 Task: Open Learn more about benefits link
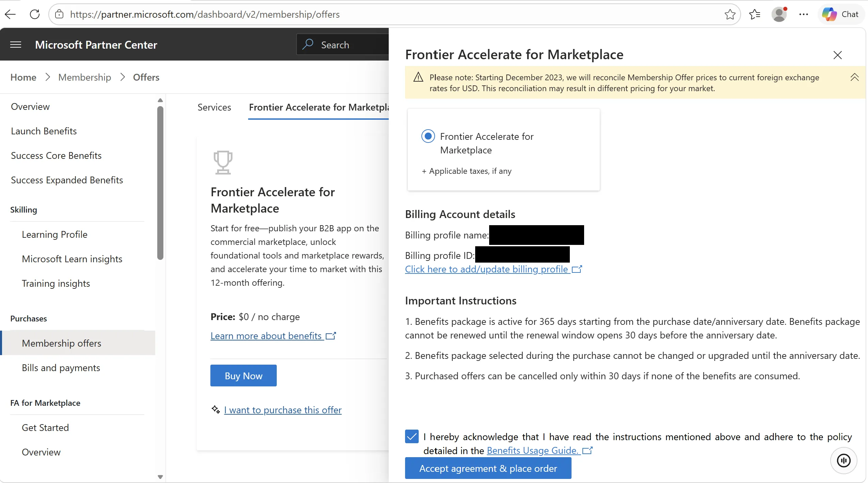coord(273,336)
